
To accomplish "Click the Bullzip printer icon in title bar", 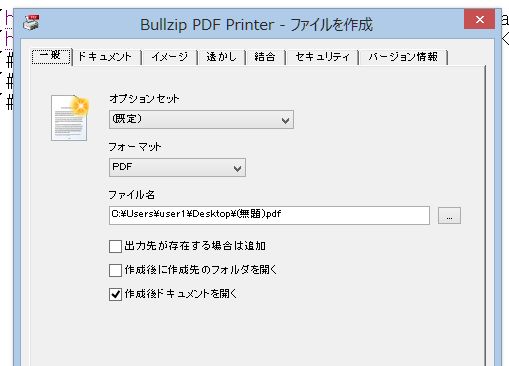I will pyautogui.click(x=31, y=23).
